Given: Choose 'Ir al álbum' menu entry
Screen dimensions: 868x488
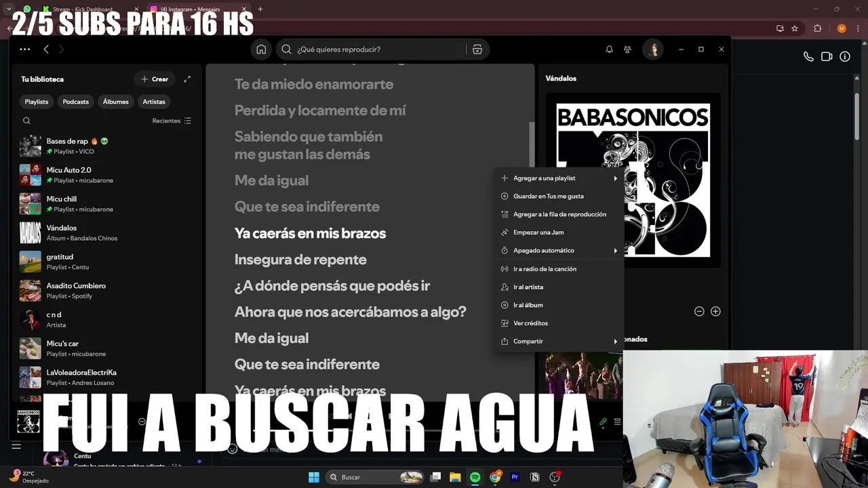Looking at the screenshot, I should (559, 305).
